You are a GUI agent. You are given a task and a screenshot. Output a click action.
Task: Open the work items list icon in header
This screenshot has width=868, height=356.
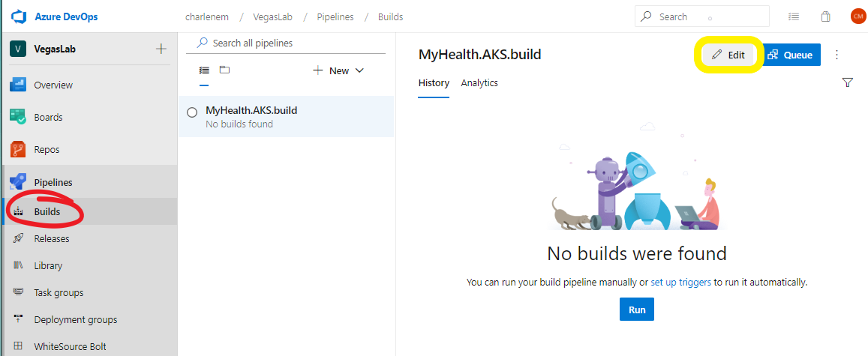[x=793, y=16]
